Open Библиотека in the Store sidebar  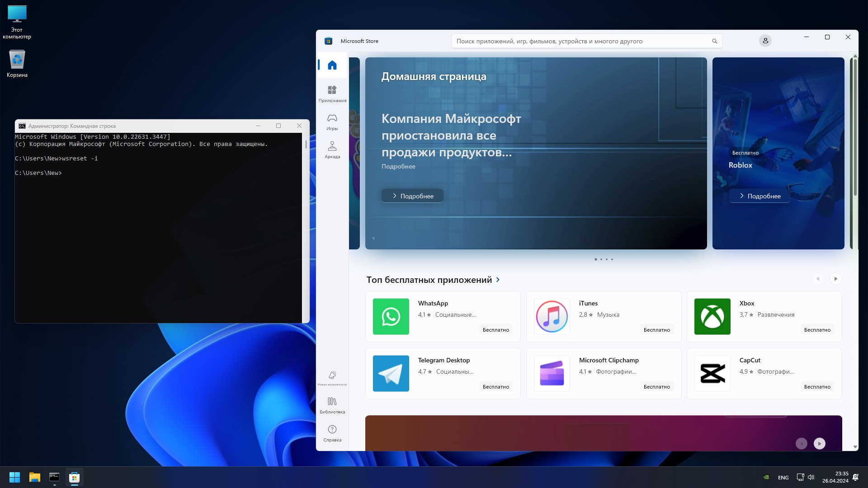(x=332, y=405)
